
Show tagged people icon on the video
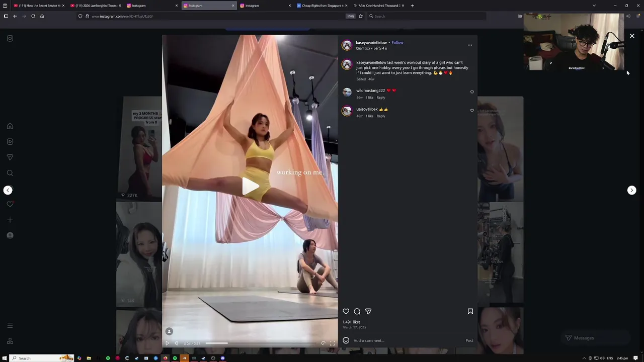pyautogui.click(x=169, y=331)
